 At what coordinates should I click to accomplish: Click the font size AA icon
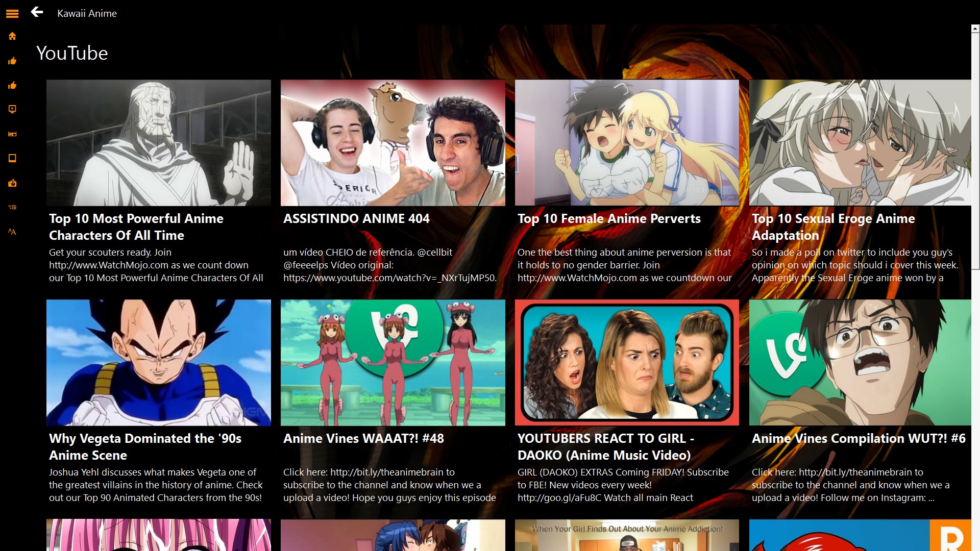12,232
